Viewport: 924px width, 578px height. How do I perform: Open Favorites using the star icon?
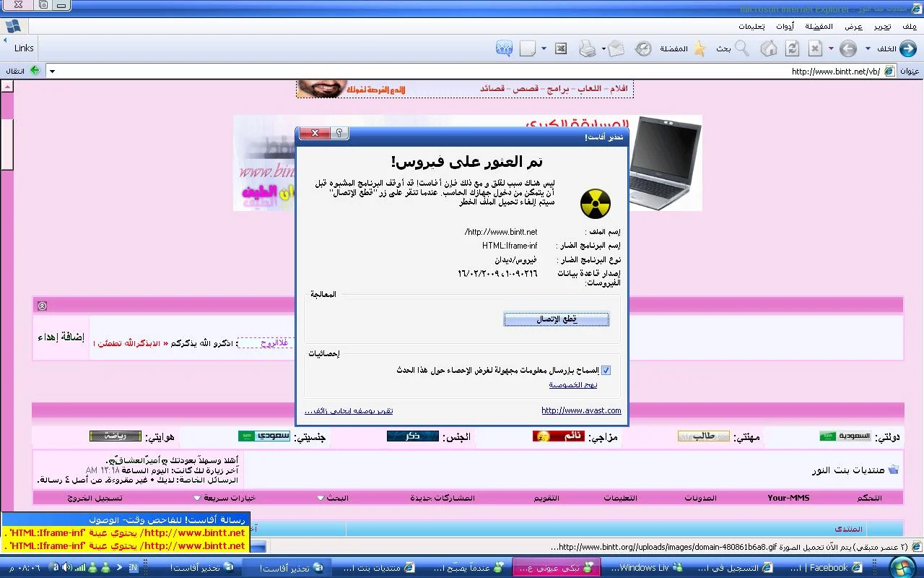pyautogui.click(x=699, y=48)
